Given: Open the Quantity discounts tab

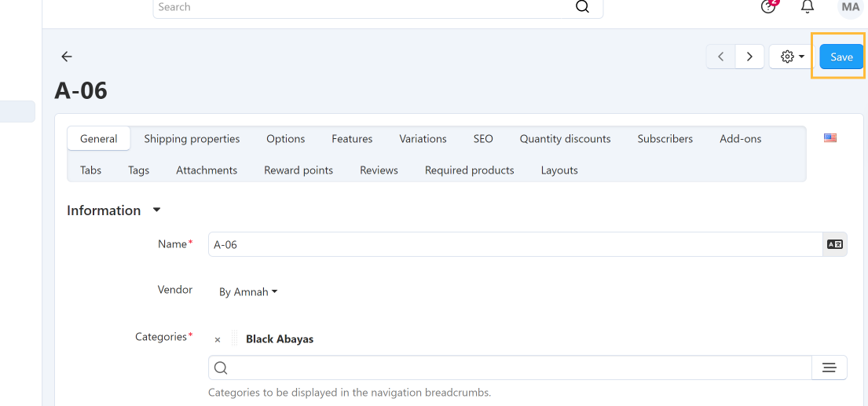Looking at the screenshot, I should 566,139.
